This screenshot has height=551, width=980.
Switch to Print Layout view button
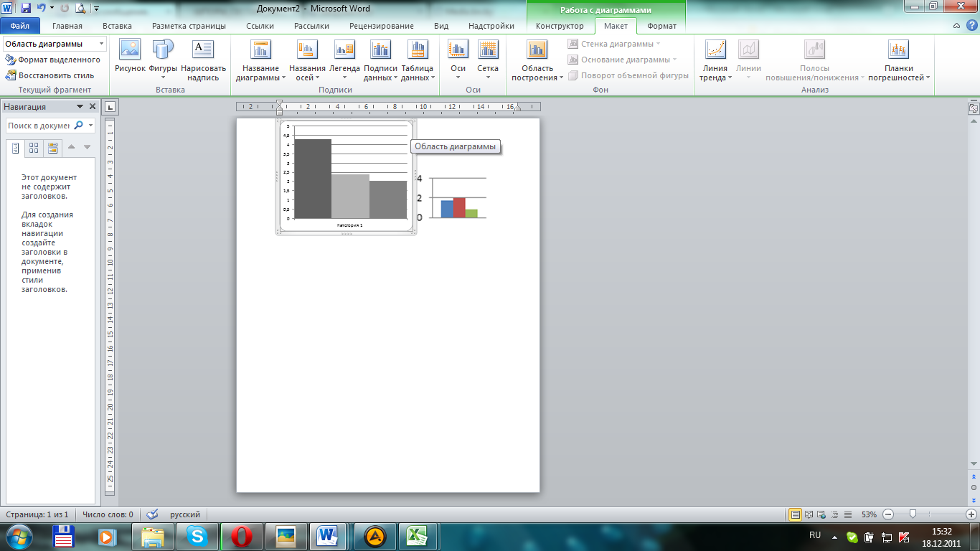(x=796, y=514)
